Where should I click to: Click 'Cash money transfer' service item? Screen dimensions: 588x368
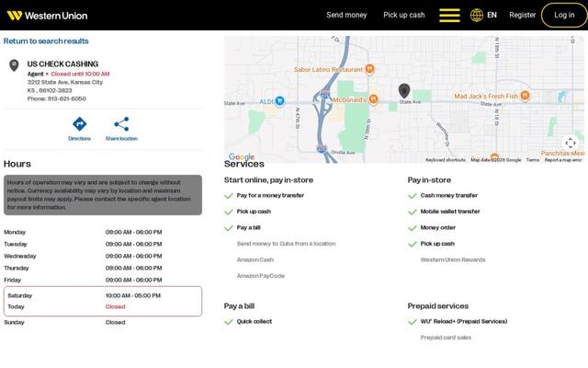[x=449, y=195]
